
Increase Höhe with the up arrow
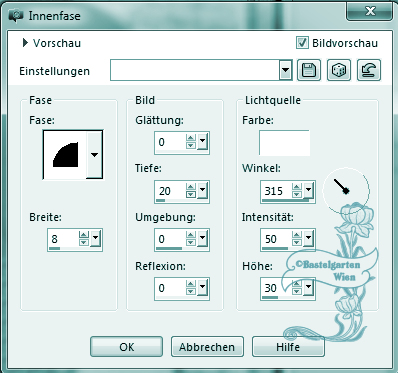tap(297, 283)
